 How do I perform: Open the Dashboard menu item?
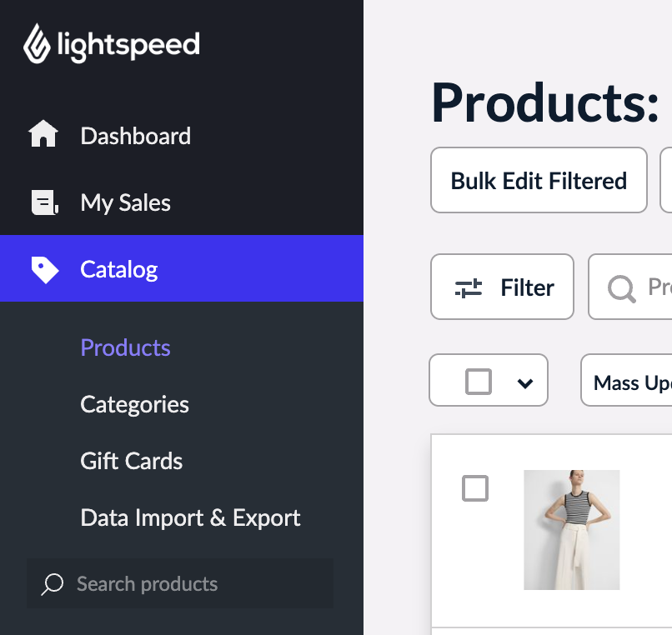click(x=182, y=136)
